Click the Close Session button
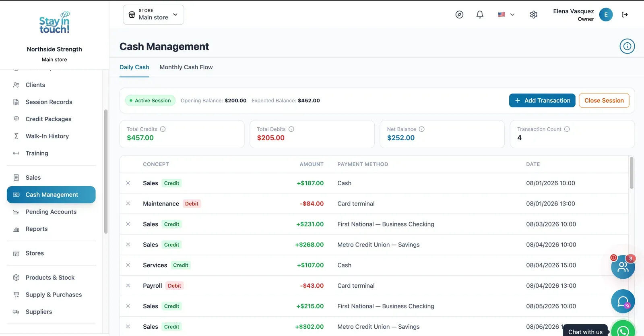644x336 pixels. tap(604, 101)
